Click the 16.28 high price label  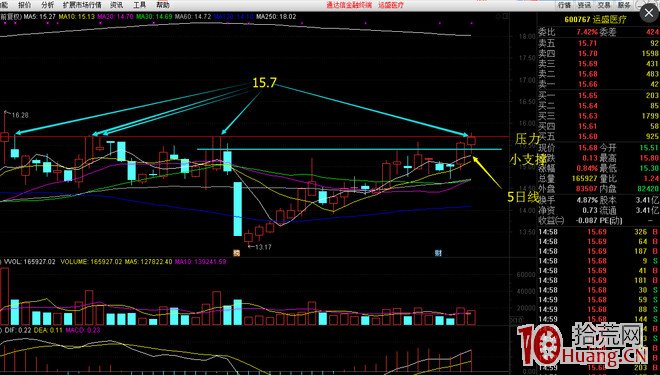[20, 115]
